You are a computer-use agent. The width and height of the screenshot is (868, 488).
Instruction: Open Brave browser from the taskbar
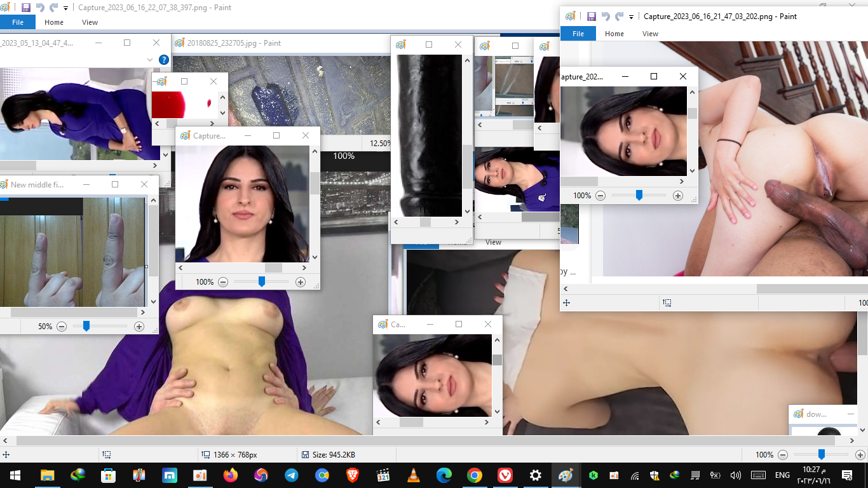352,475
